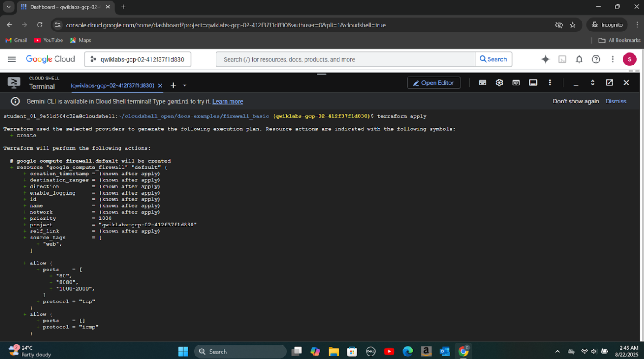This screenshot has height=359, width=644.
Task: Toggle Cloud Shell with the header terminal icon
Action: [562, 59]
